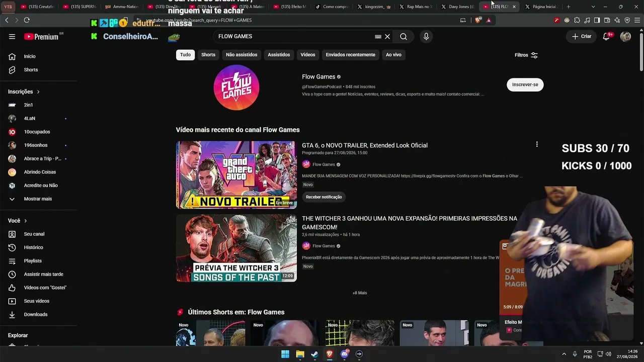
Task: Switch to the Davy Jones tab
Action: point(457,7)
